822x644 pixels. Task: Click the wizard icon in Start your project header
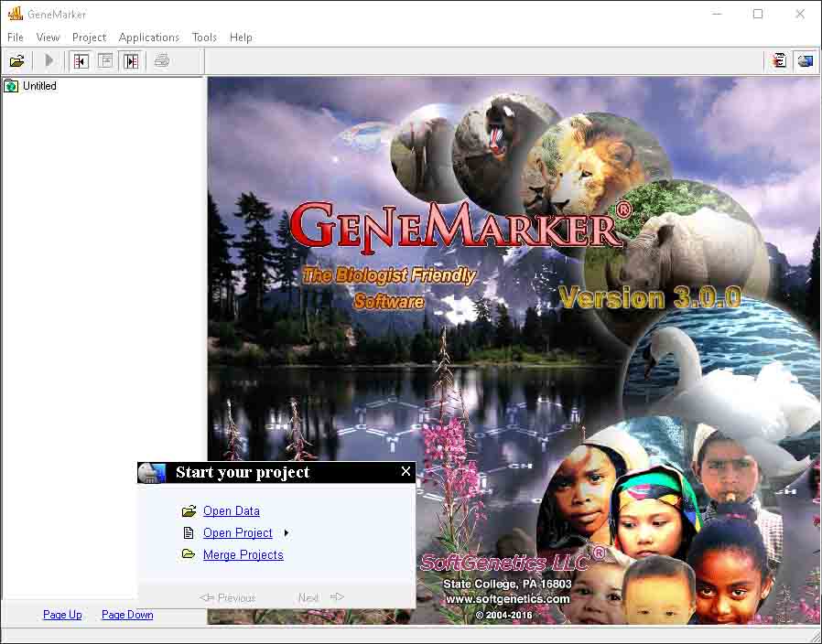click(152, 473)
